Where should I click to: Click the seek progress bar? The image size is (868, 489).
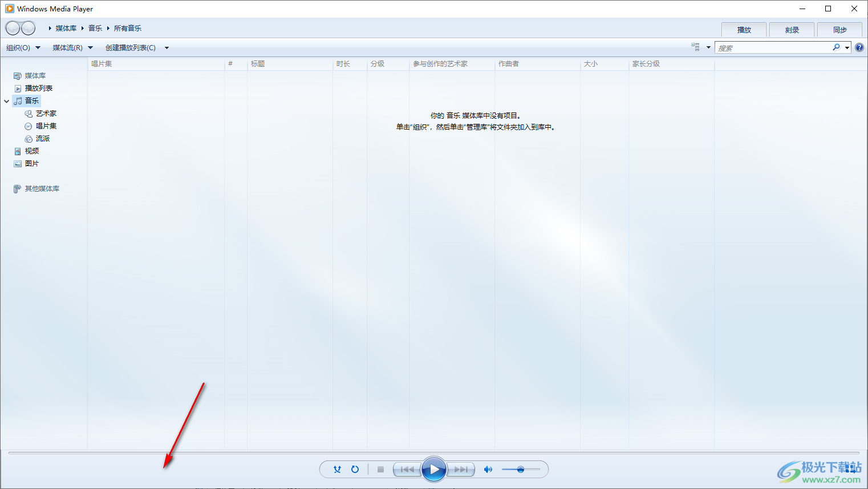click(x=433, y=453)
